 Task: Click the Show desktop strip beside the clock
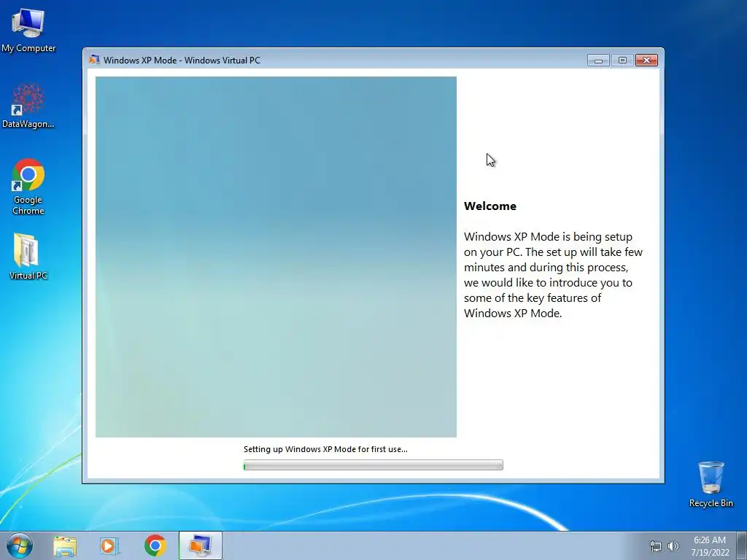pyautogui.click(x=742, y=545)
